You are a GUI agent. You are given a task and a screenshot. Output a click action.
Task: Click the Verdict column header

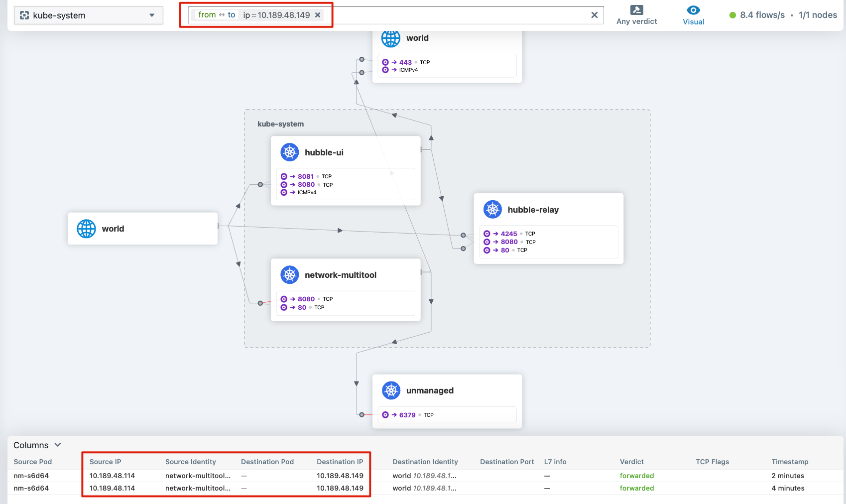pos(632,462)
